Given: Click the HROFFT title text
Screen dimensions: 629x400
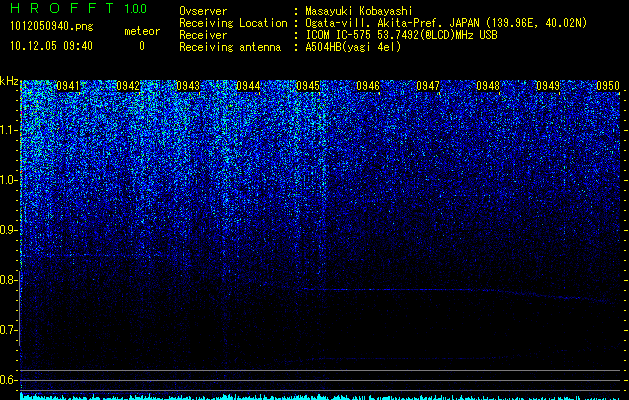Looking at the screenshot, I should point(62,8).
